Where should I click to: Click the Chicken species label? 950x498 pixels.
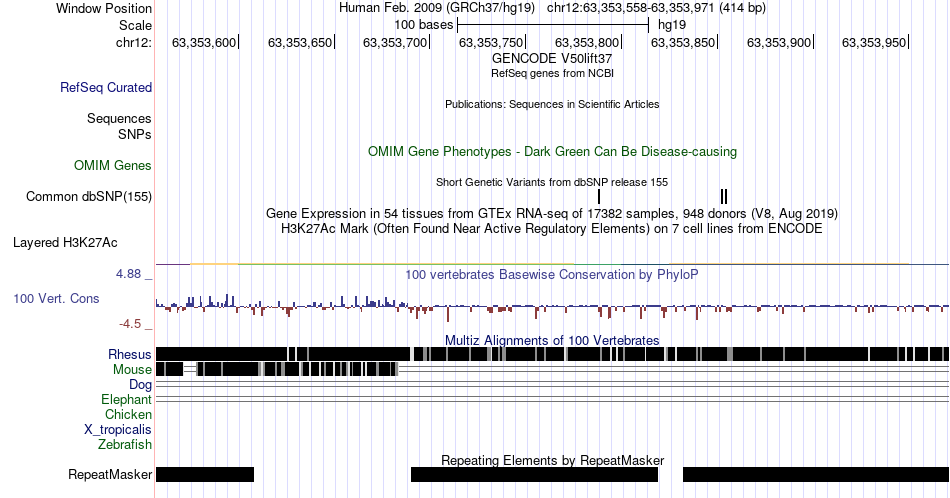(128, 414)
